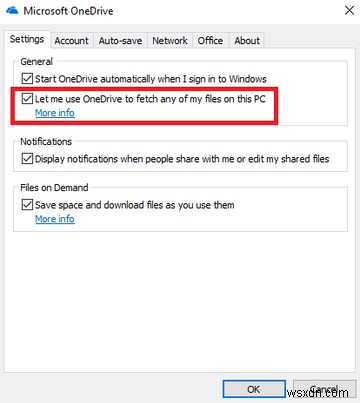The image size is (360, 403).
Task: Open the Account tab
Action: click(x=72, y=41)
